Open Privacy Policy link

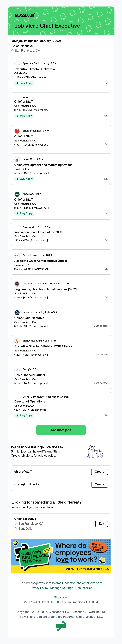tap(39, 588)
